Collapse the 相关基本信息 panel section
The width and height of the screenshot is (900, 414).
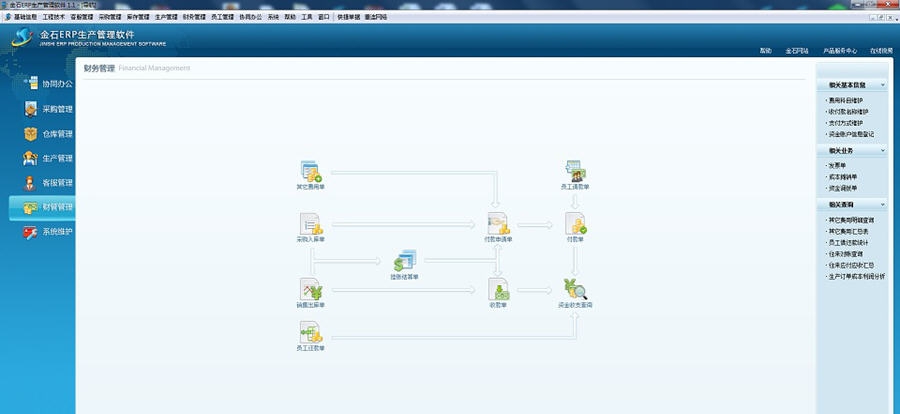tap(882, 85)
